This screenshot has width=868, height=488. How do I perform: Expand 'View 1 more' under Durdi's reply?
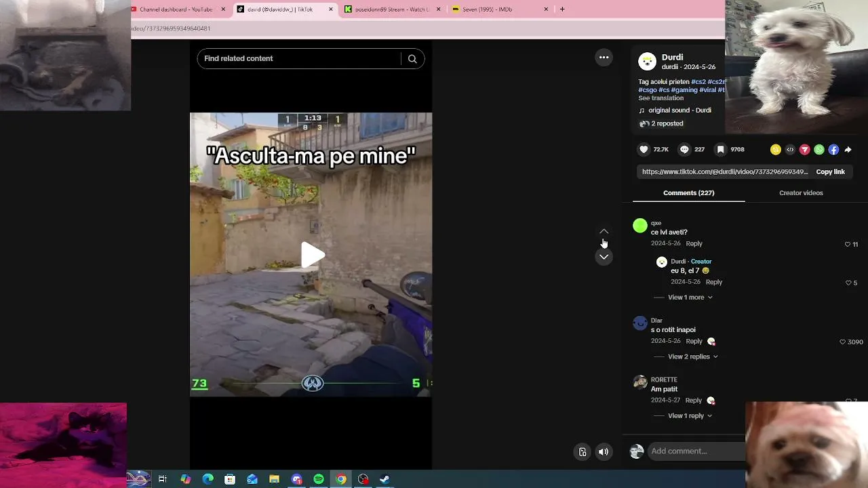tap(690, 298)
